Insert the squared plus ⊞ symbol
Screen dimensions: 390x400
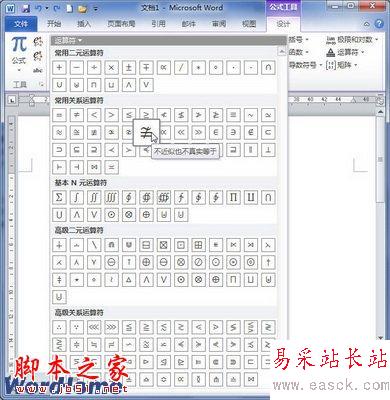tap(198, 245)
